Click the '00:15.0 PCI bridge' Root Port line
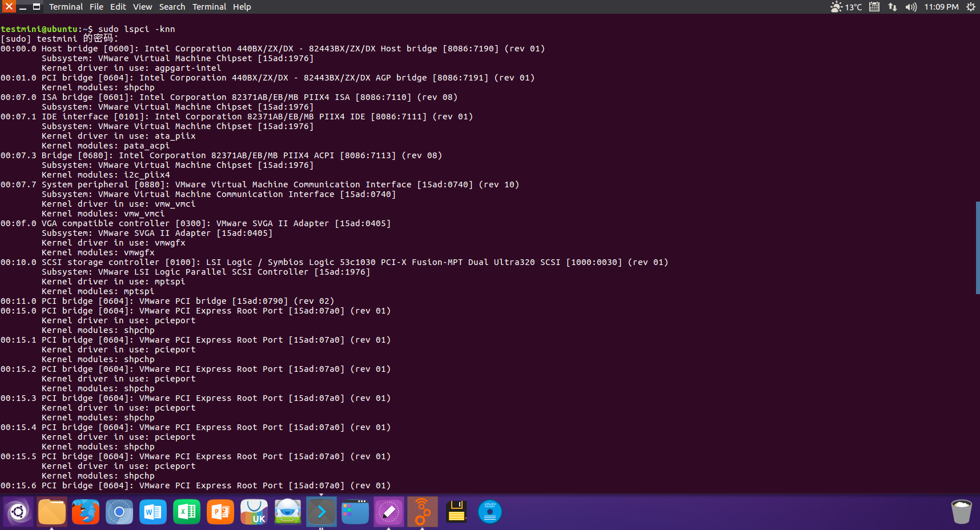 tap(195, 311)
